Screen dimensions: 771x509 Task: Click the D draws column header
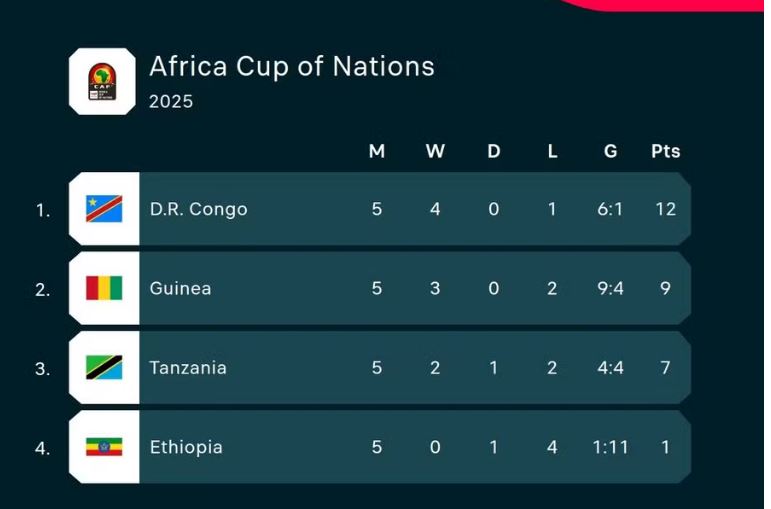(494, 151)
